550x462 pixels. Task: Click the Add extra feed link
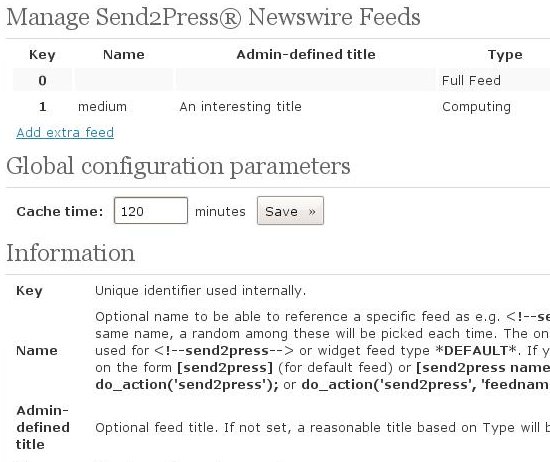click(65, 133)
